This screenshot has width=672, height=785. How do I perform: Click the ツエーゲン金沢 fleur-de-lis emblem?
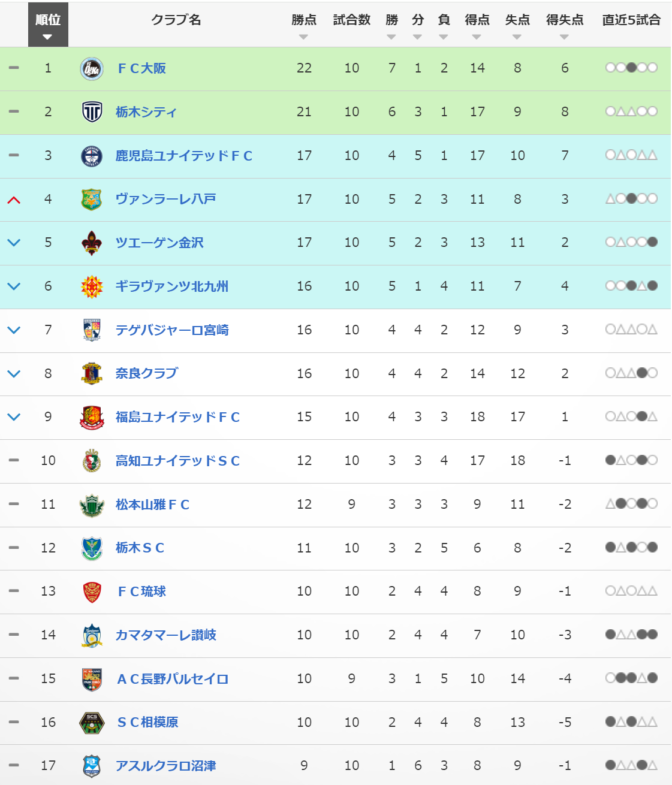click(92, 243)
